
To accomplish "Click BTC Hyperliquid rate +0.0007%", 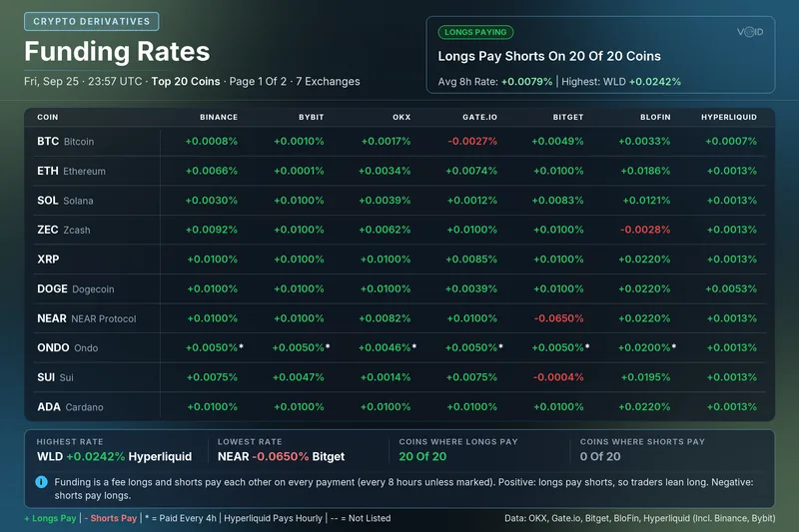I will pos(731,141).
